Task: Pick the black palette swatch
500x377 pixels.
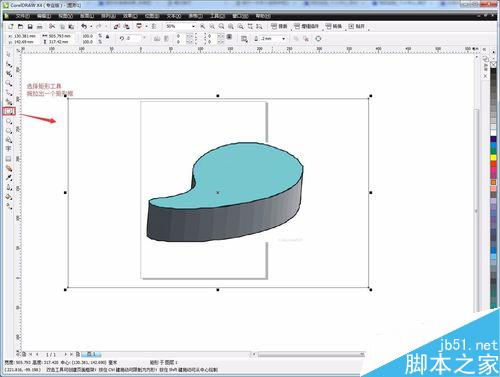Action: point(493,72)
